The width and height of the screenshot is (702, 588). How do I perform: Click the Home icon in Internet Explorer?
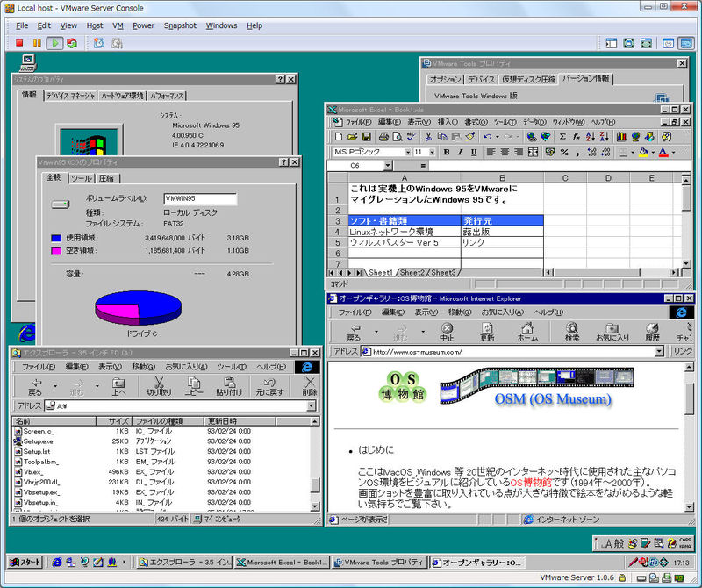527,332
